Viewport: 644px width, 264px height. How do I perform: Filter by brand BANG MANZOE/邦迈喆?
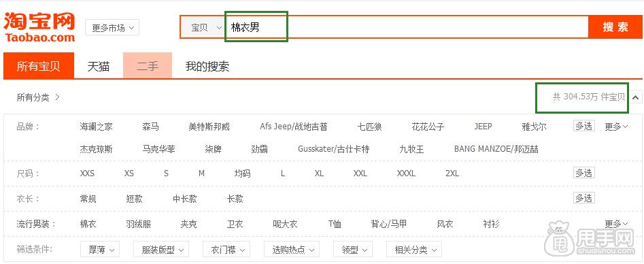tap(496, 148)
